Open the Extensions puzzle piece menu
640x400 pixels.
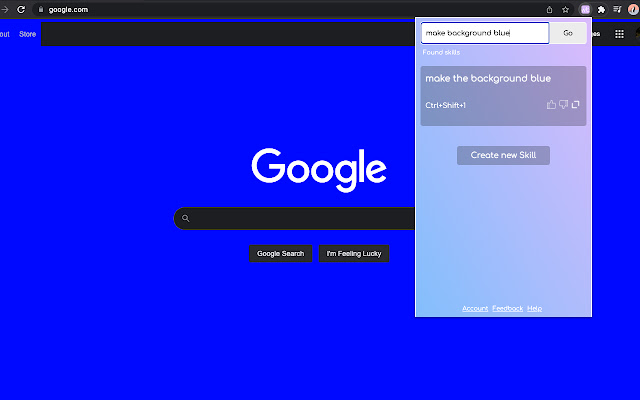coord(601,9)
